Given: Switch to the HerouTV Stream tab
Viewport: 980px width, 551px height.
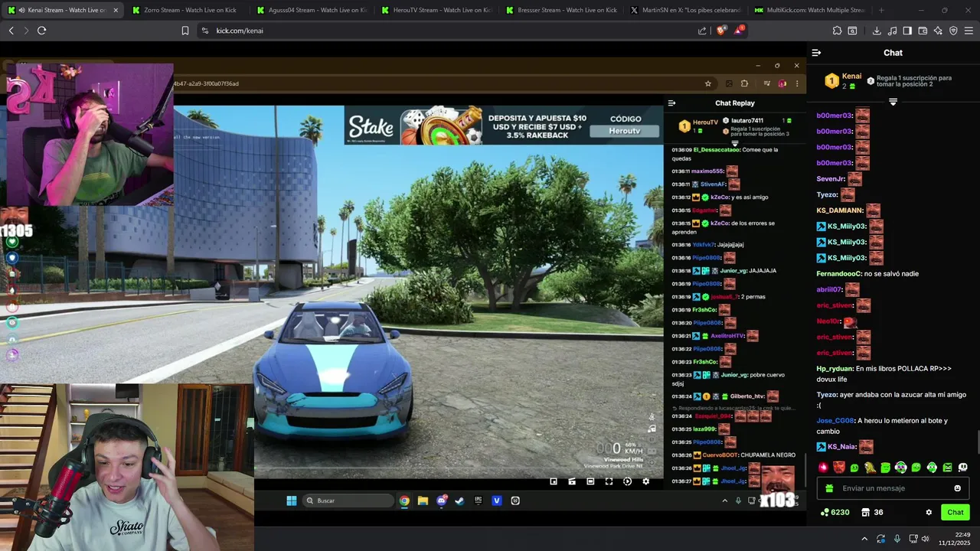Looking at the screenshot, I should click(x=438, y=10).
